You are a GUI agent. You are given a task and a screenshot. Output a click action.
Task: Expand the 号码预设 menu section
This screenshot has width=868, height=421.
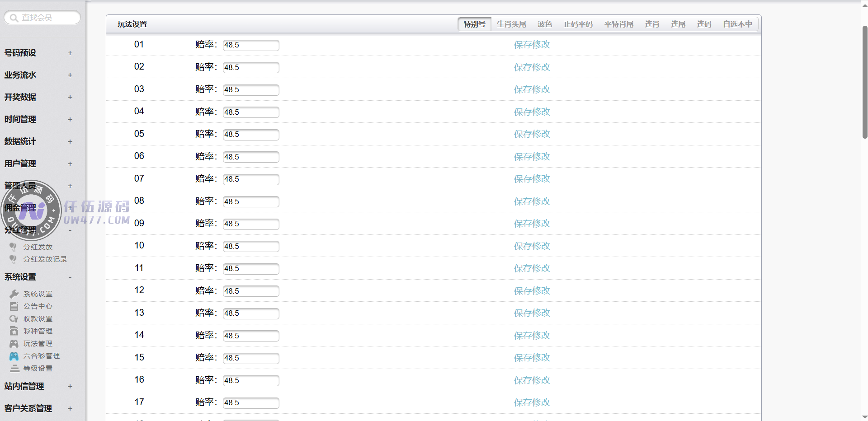point(70,53)
